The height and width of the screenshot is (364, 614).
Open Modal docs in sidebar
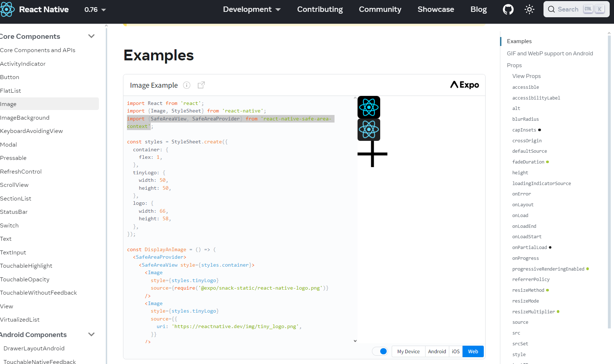pos(9,145)
